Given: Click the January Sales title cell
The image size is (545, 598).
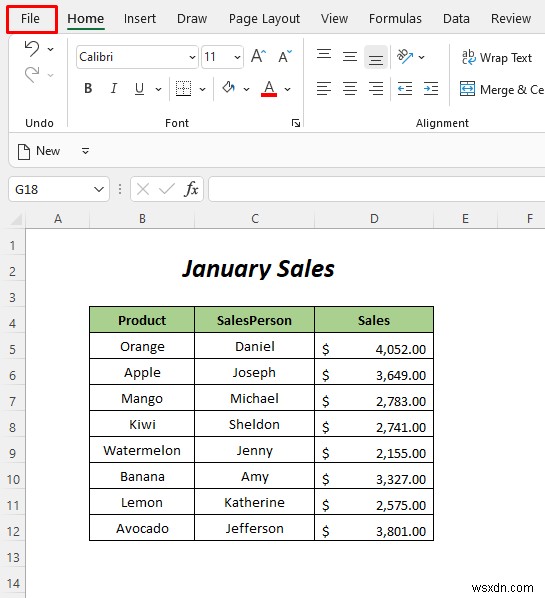Looking at the screenshot, I should pos(258,269).
